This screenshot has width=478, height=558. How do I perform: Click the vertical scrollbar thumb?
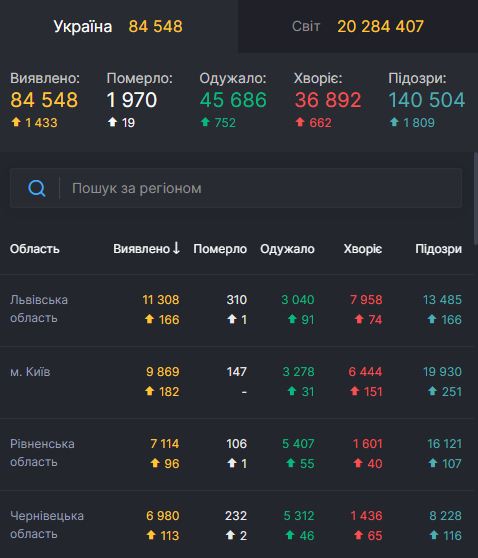(476, 199)
